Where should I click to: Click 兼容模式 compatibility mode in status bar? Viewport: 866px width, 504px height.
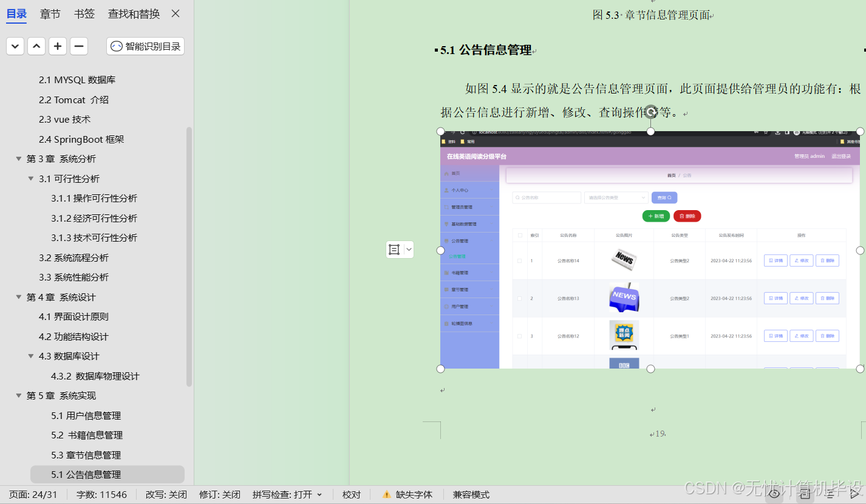pos(471,494)
